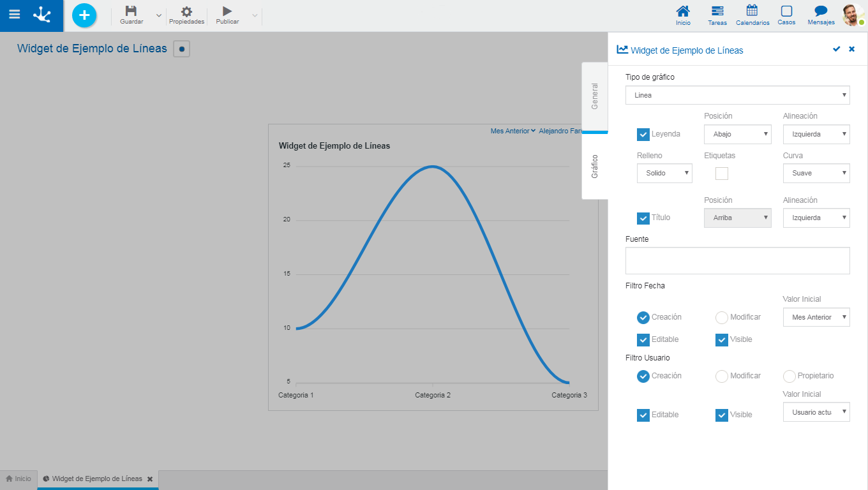The image size is (868, 490).
Task: Open Propiedades gear icon
Action: click(186, 11)
